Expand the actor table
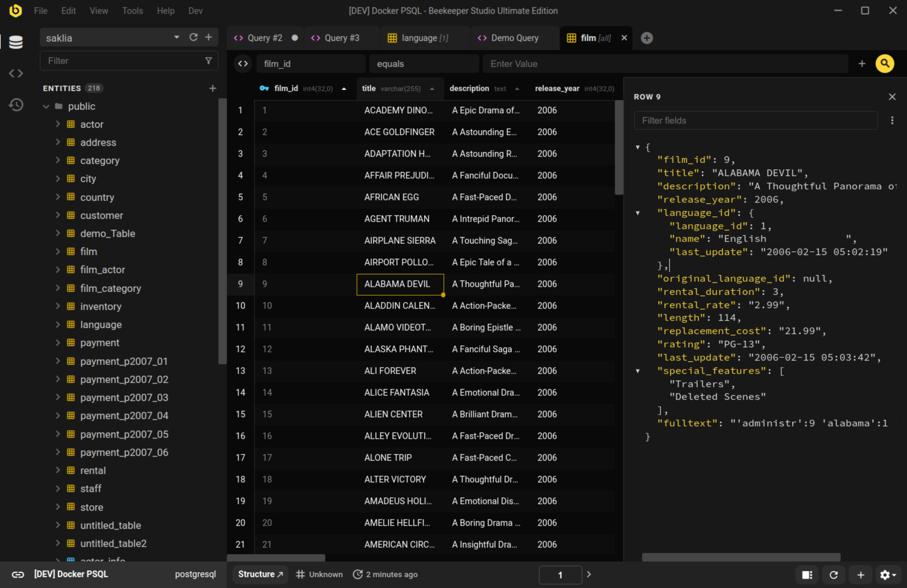The height and width of the screenshot is (588, 907). pyautogui.click(x=58, y=124)
